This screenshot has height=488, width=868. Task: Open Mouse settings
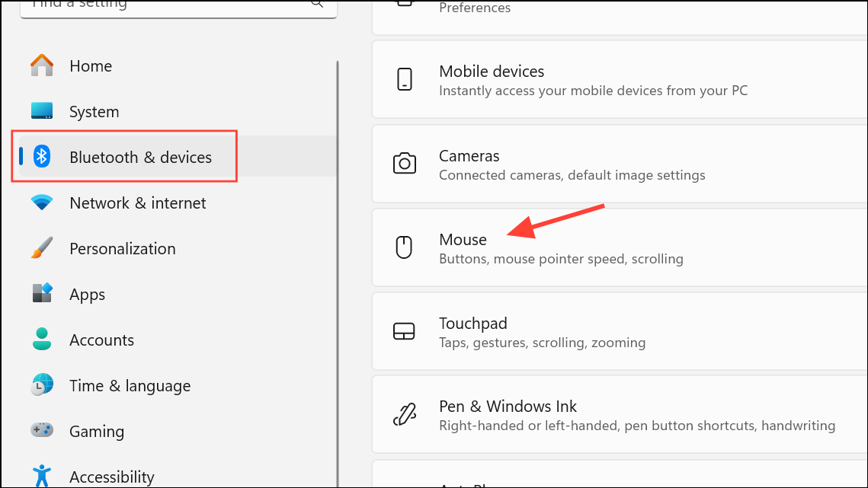[x=533, y=247]
